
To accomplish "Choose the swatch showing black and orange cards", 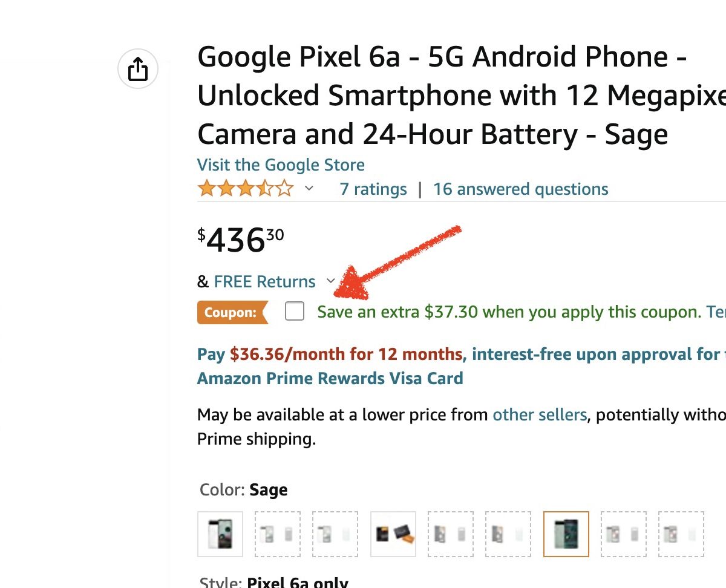I will [393, 534].
